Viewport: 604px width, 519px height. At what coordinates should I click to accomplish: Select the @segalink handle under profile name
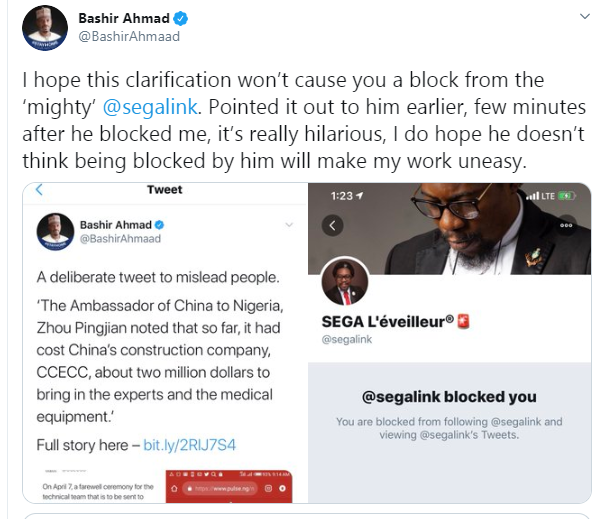(347, 339)
